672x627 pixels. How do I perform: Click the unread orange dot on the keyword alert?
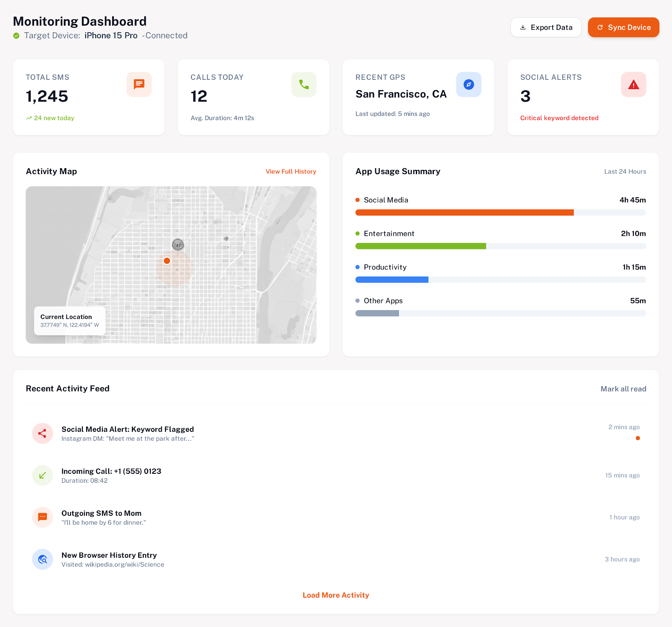click(638, 438)
